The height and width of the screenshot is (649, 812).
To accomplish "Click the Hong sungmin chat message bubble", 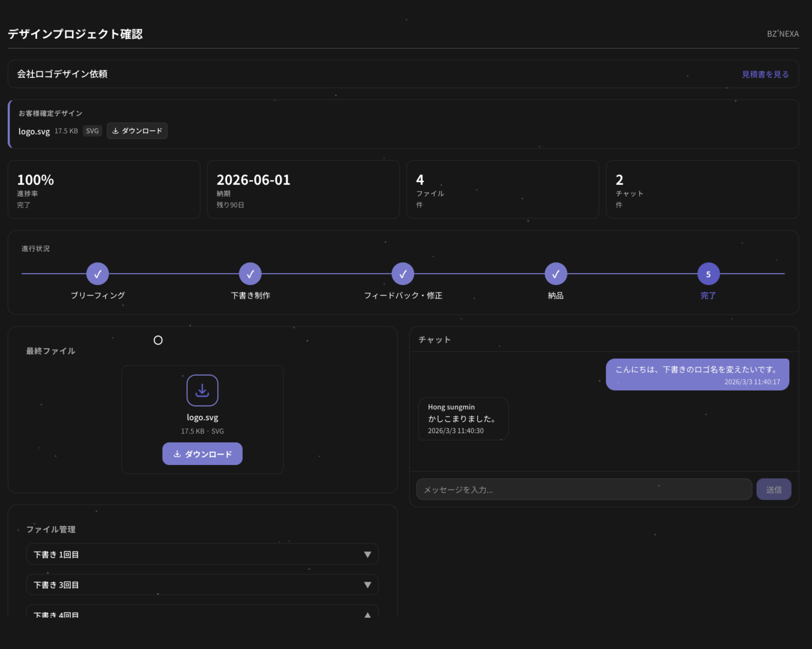I will click(x=463, y=419).
